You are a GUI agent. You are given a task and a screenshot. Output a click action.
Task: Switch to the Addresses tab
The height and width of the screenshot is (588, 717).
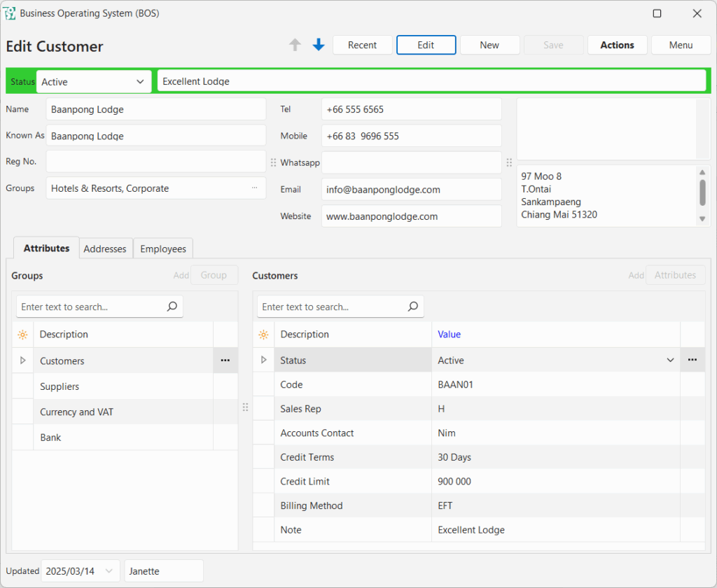click(x=105, y=248)
